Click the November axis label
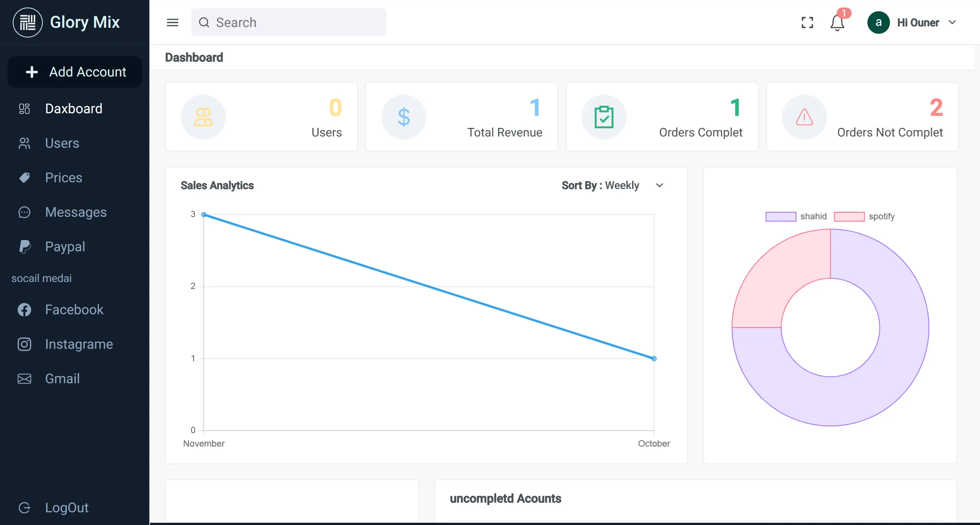 pos(204,444)
